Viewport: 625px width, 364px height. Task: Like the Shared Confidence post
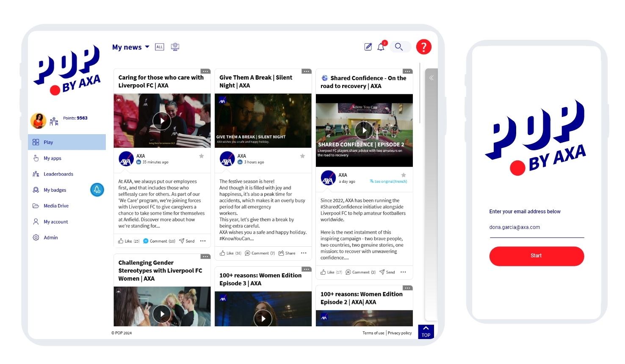tap(331, 272)
